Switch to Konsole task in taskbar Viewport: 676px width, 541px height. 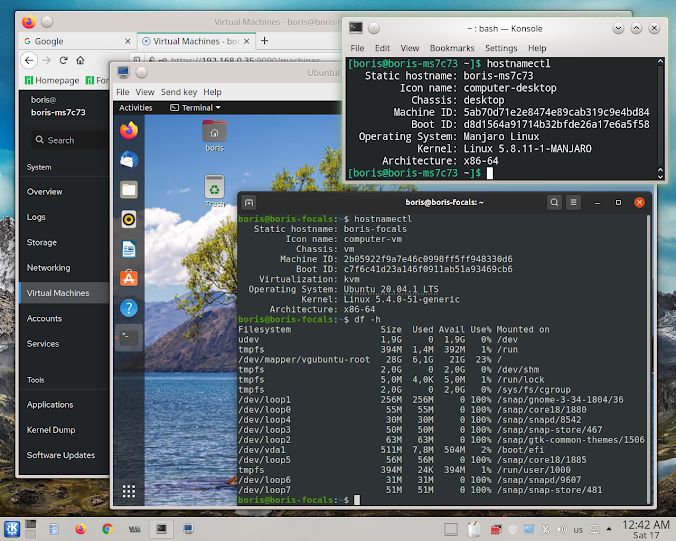click(x=161, y=528)
